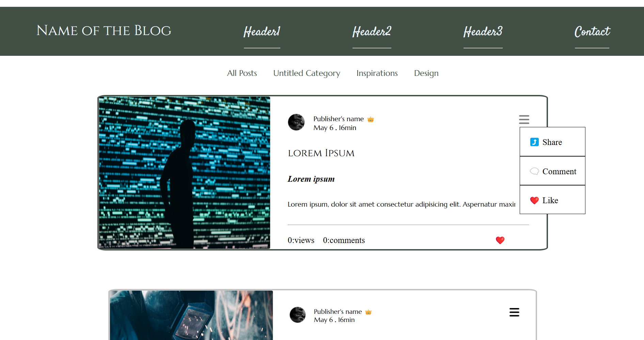The height and width of the screenshot is (340, 644).
Task: Click the Lorem Ipsum post title
Action: 321,153
